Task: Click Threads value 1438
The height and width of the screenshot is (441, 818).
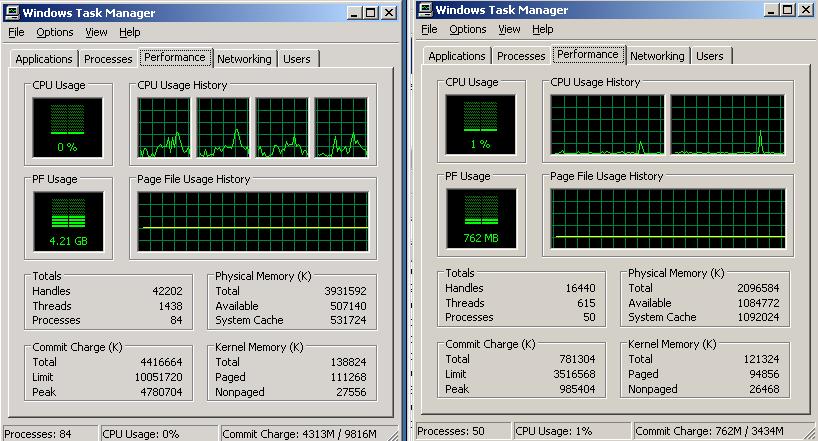Action: pos(171,306)
